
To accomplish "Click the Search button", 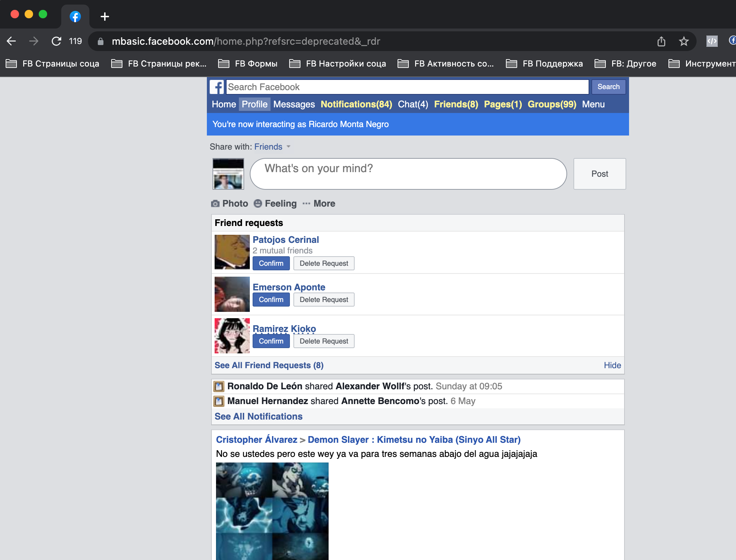I will tap(609, 87).
